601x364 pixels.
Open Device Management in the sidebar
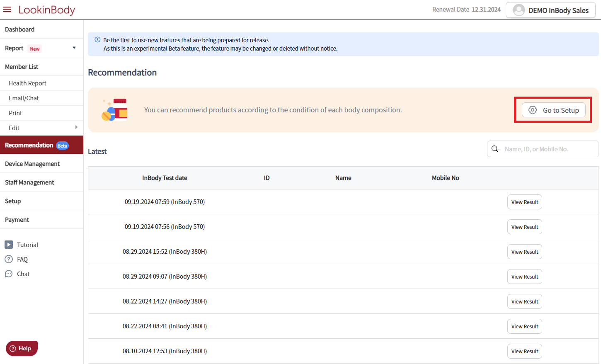click(41, 164)
